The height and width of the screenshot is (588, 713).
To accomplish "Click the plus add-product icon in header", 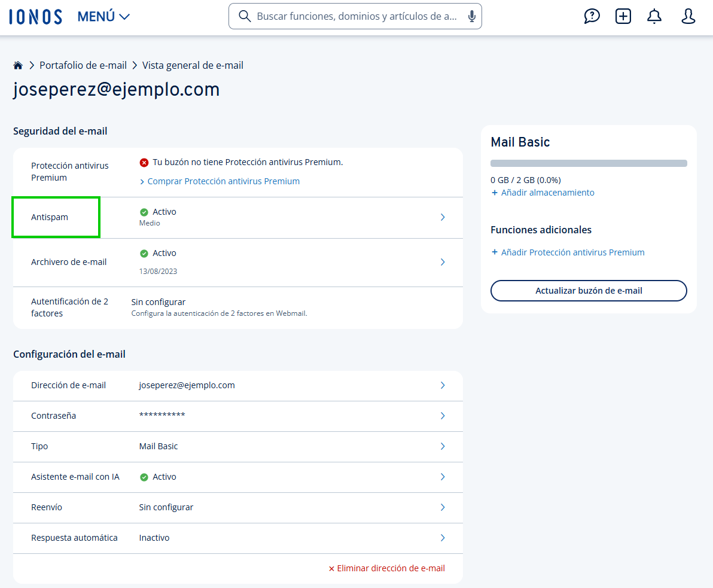I will pyautogui.click(x=623, y=16).
